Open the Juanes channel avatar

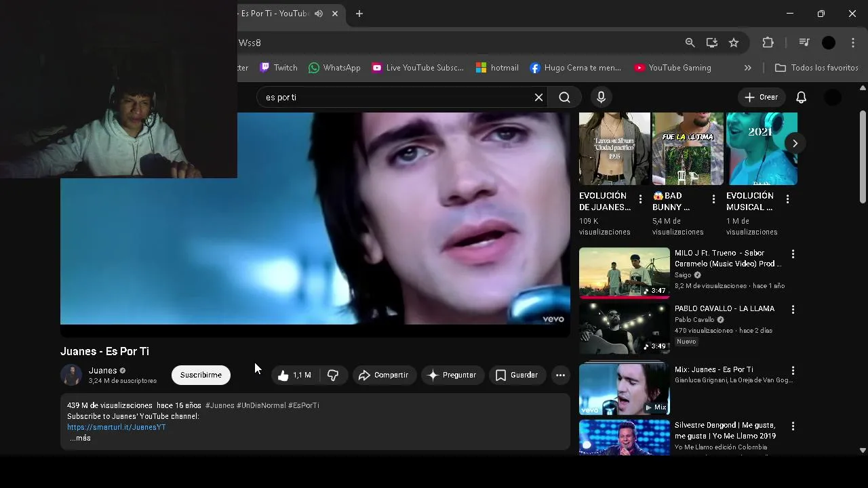point(71,375)
